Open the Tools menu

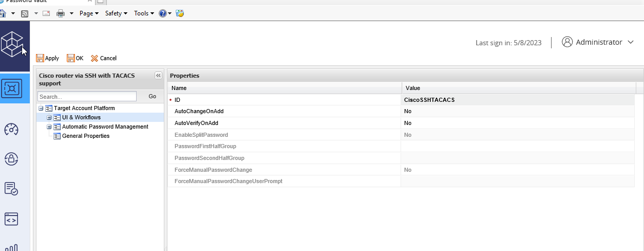[144, 13]
